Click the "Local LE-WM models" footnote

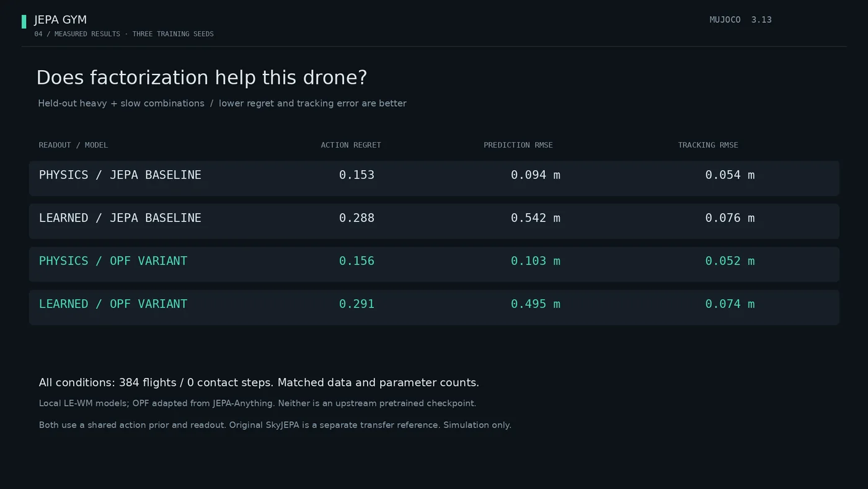[x=257, y=403]
